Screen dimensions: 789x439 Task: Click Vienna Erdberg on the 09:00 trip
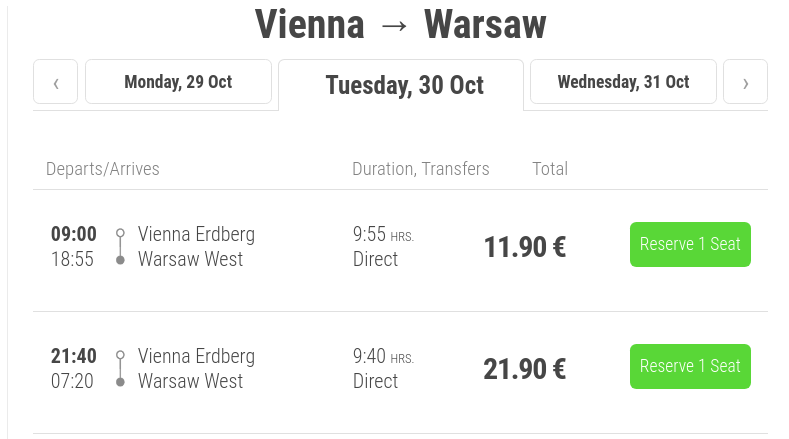(196, 234)
